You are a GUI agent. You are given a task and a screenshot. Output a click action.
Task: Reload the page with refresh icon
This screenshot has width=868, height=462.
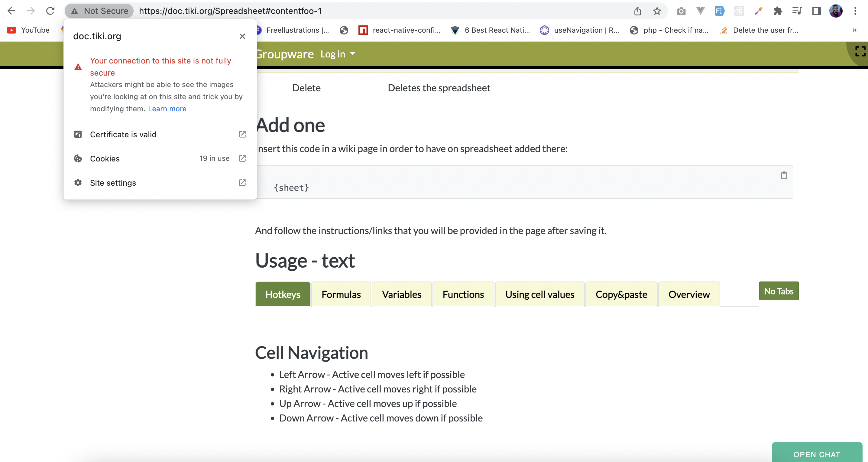[50, 11]
